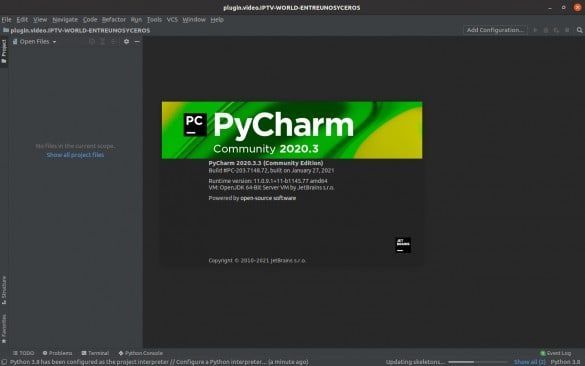Click the Stop square icon in toolbar

tap(567, 30)
